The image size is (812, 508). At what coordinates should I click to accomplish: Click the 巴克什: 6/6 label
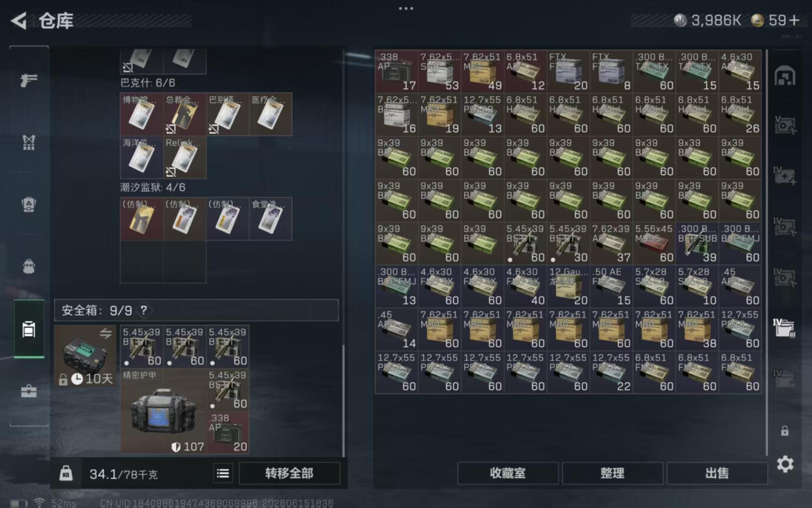[x=148, y=83]
